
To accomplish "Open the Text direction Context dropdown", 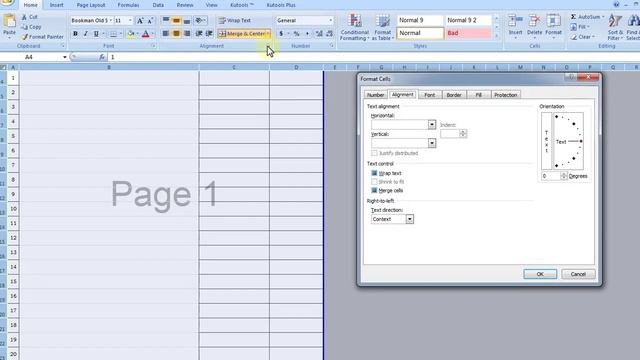I will pyautogui.click(x=409, y=219).
